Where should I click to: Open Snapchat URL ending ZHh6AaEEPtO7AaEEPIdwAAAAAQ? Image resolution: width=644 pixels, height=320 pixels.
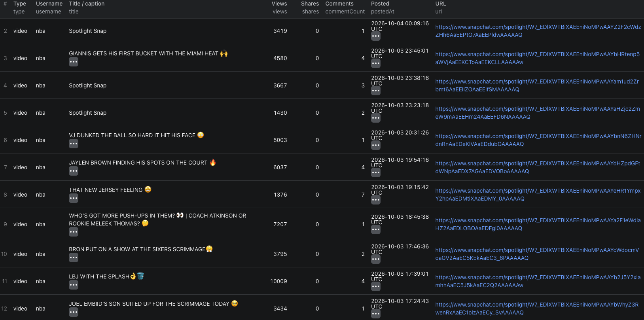tap(538, 31)
